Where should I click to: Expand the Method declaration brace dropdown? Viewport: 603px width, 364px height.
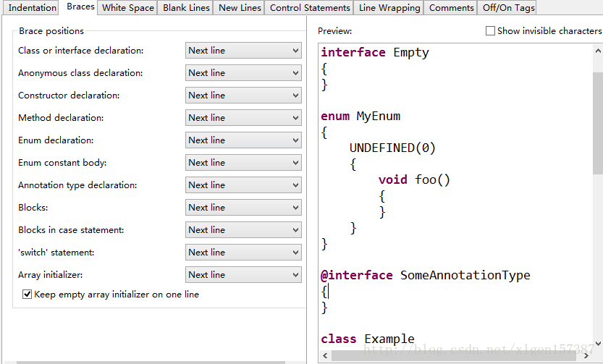[243, 118]
